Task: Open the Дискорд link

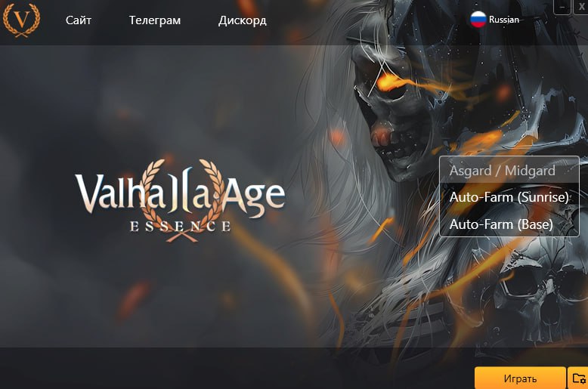Action: click(243, 20)
